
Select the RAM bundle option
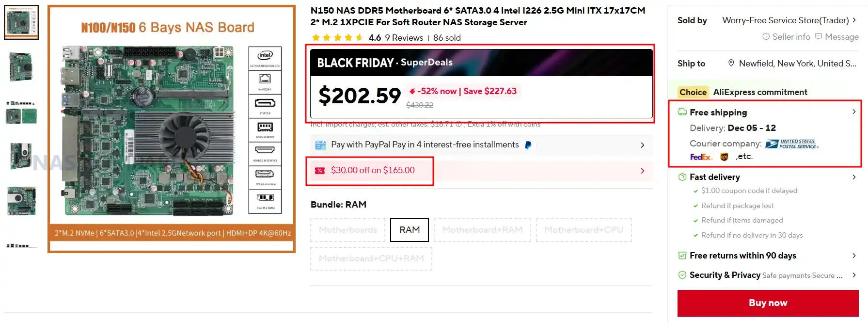(410, 230)
